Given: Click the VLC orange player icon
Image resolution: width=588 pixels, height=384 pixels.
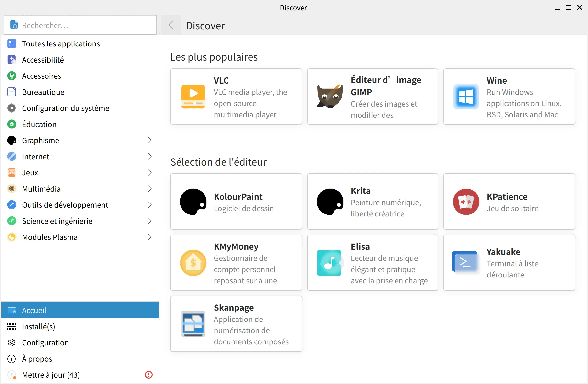Looking at the screenshot, I should [193, 97].
